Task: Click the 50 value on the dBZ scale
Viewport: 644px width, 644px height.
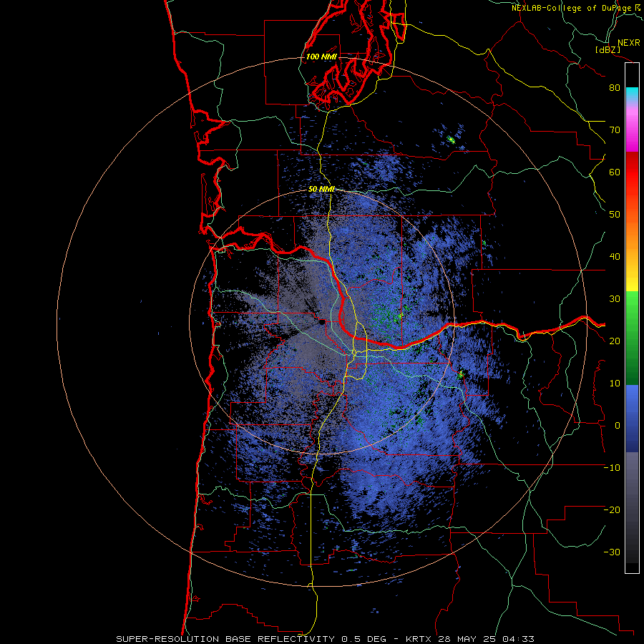Action: (615, 215)
